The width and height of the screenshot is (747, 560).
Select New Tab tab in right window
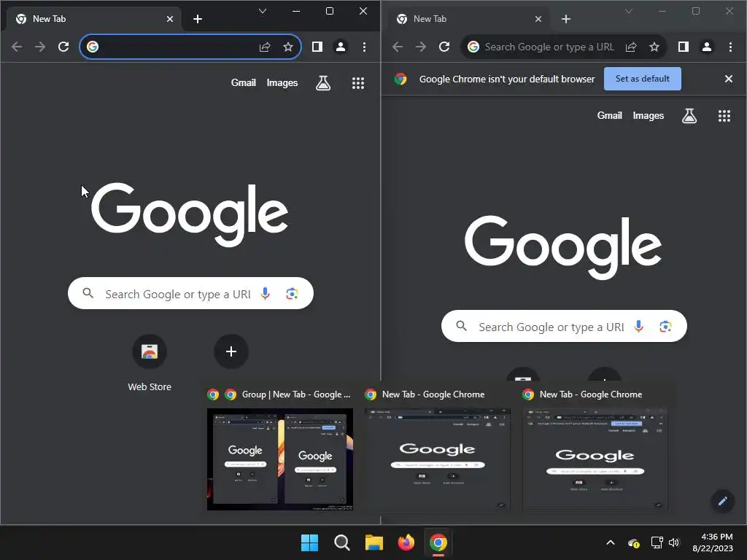click(469, 19)
